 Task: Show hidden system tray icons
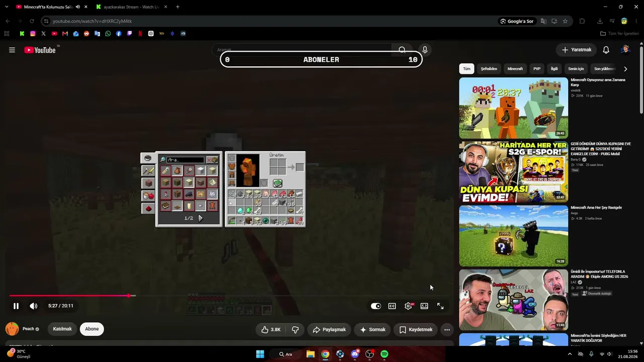coord(570,354)
